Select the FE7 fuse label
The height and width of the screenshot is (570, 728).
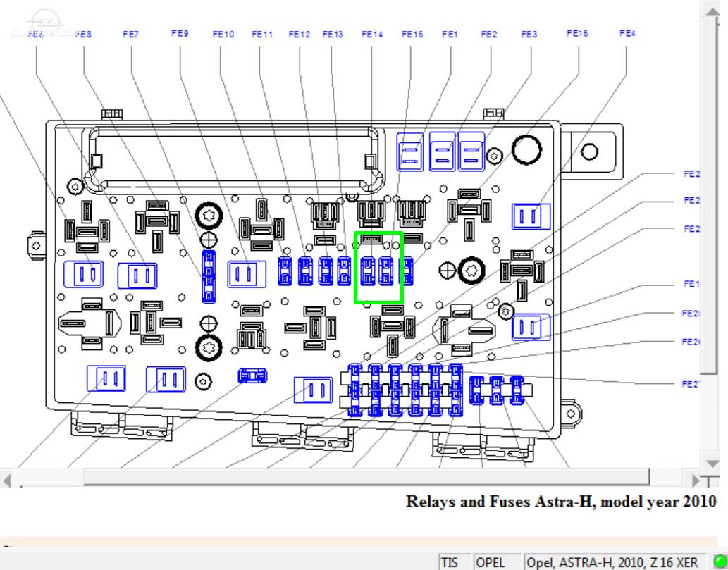click(131, 34)
